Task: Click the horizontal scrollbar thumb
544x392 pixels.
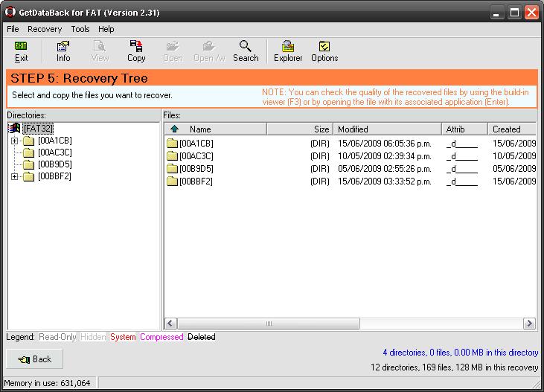Action: (x=269, y=324)
